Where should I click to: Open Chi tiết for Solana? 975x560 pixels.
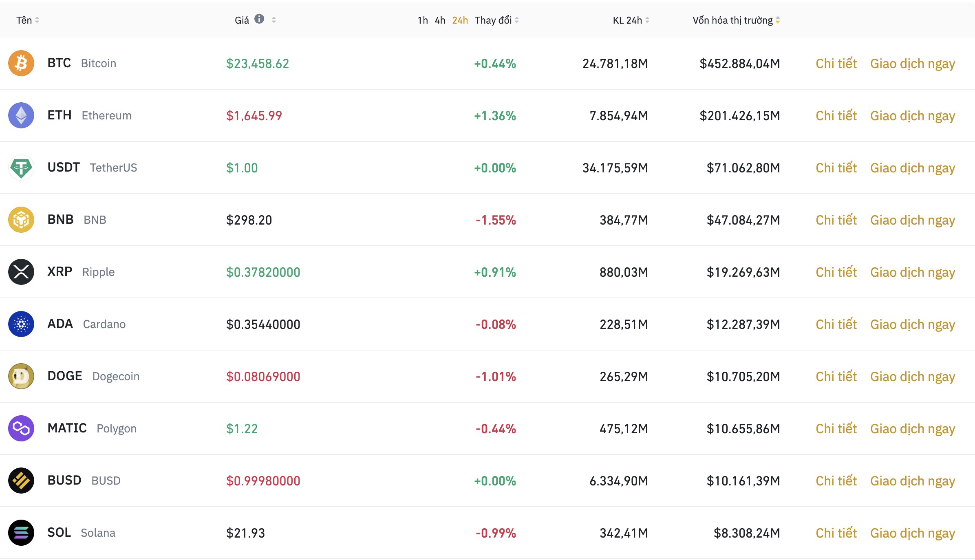coord(836,533)
